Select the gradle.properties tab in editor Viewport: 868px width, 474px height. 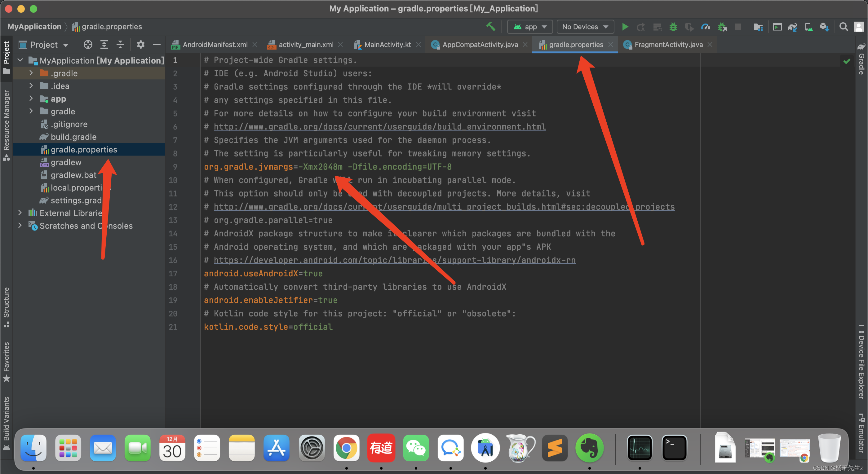point(574,45)
